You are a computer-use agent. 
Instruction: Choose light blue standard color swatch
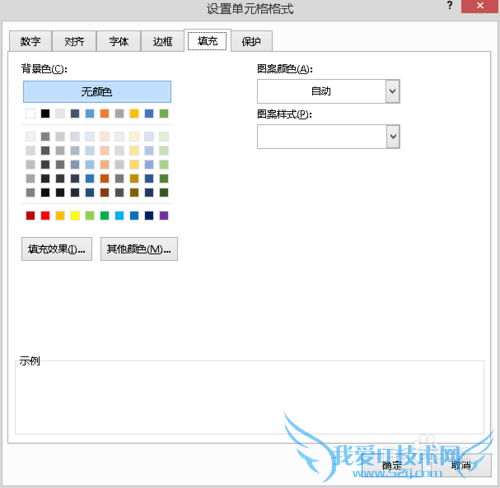click(x=119, y=216)
